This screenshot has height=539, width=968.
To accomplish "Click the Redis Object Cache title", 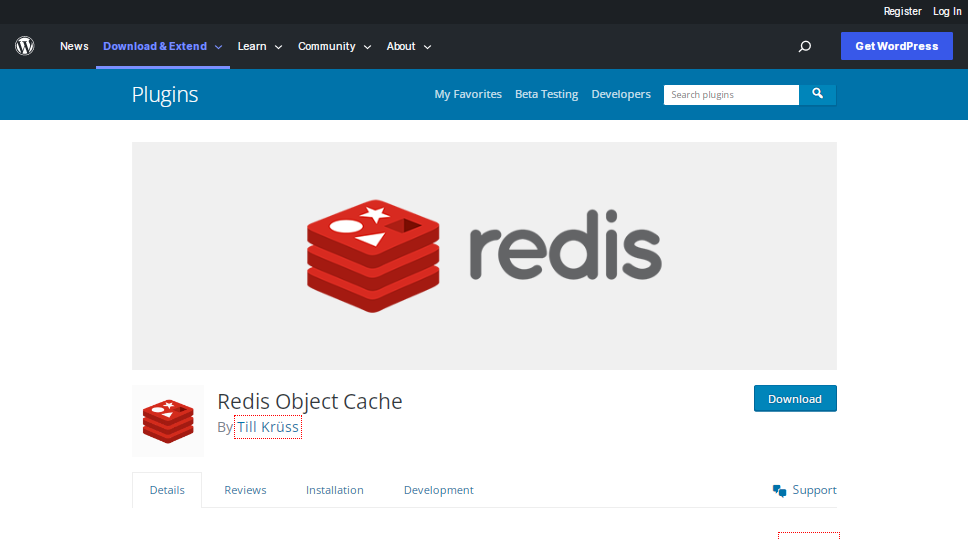I will click(x=310, y=401).
